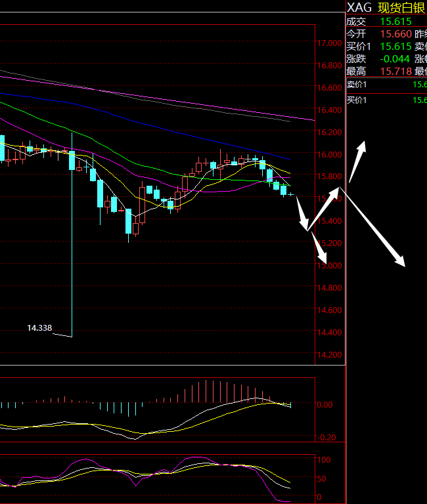Click the 14.600 price axis label
This screenshot has height=504, width=427.
pos(330,310)
